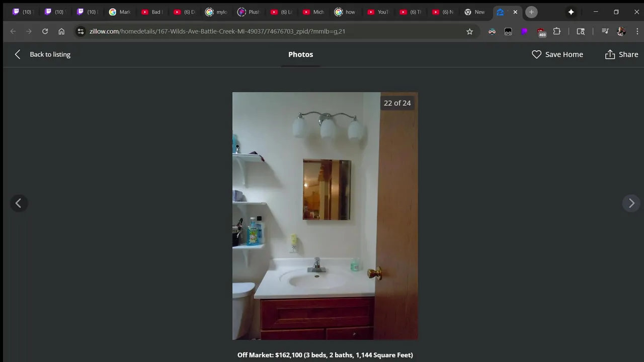
Task: Switch to the 'YouT' YouTube tab
Action: pyautogui.click(x=378, y=12)
